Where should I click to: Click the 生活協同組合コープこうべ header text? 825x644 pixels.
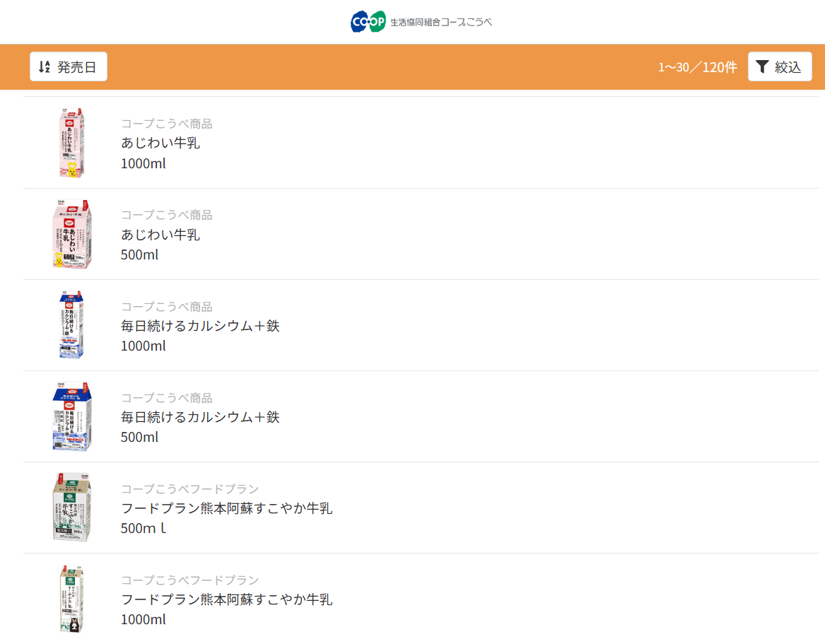pos(441,22)
